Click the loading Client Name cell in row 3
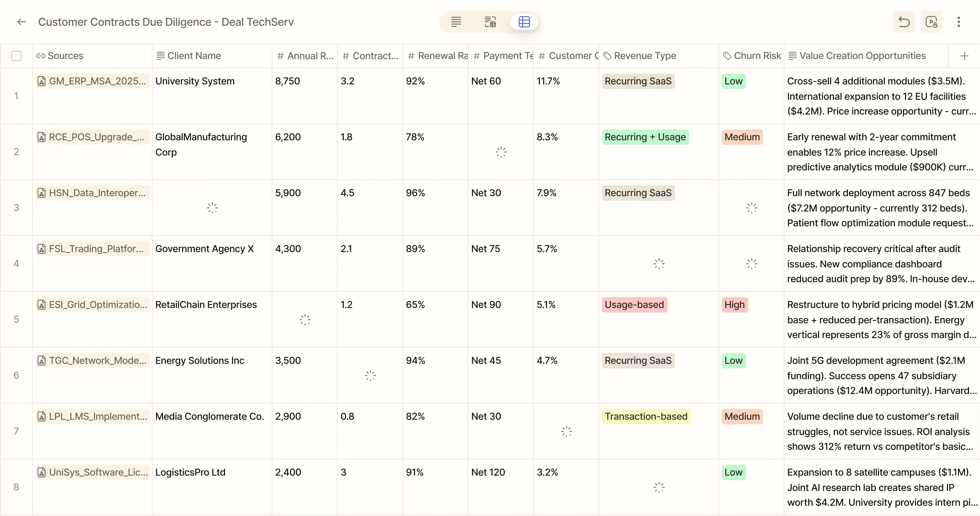 tap(212, 208)
